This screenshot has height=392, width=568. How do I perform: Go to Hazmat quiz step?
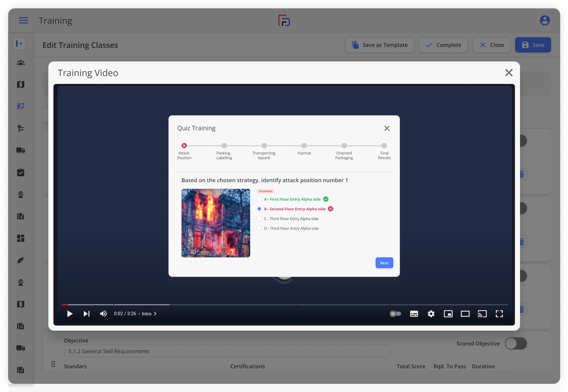tap(305, 146)
